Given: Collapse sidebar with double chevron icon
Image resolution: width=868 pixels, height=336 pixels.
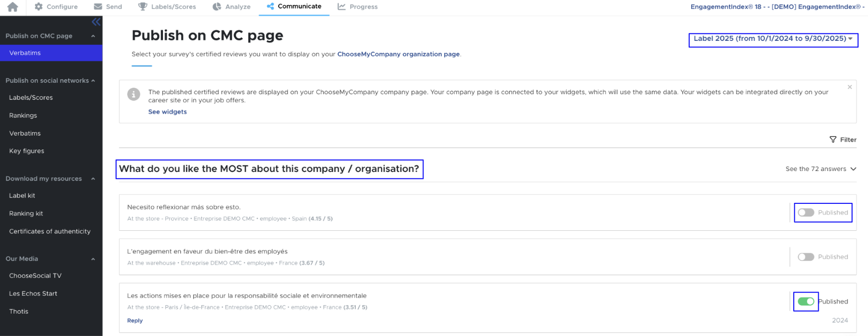Looking at the screenshot, I should tap(96, 22).
